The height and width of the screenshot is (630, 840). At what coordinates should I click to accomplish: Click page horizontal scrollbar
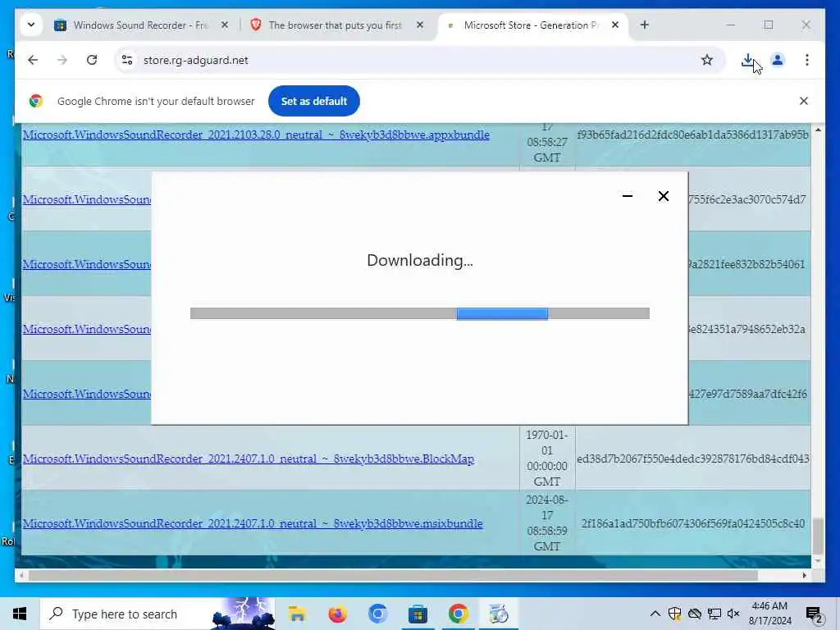click(x=393, y=575)
